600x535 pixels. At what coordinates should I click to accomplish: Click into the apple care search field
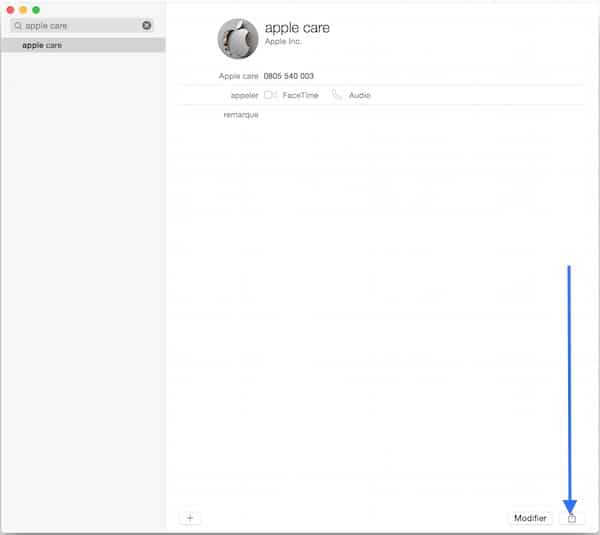click(82, 26)
